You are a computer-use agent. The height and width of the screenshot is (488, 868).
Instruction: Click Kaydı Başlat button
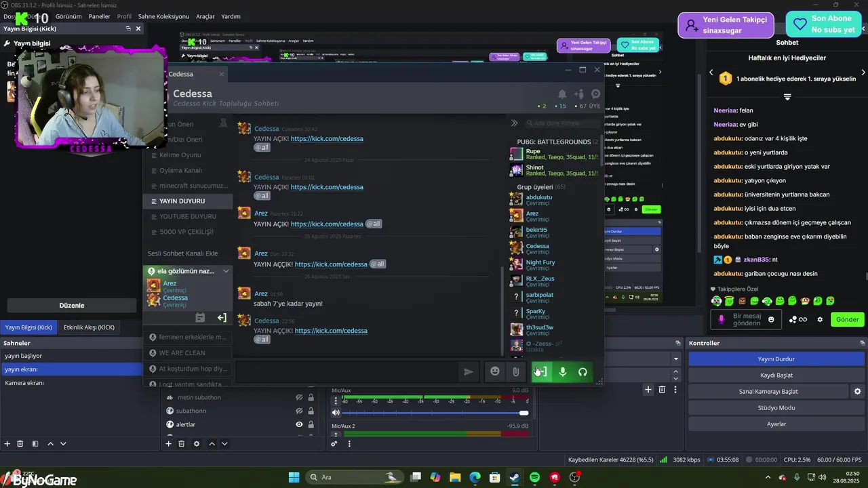pos(776,375)
